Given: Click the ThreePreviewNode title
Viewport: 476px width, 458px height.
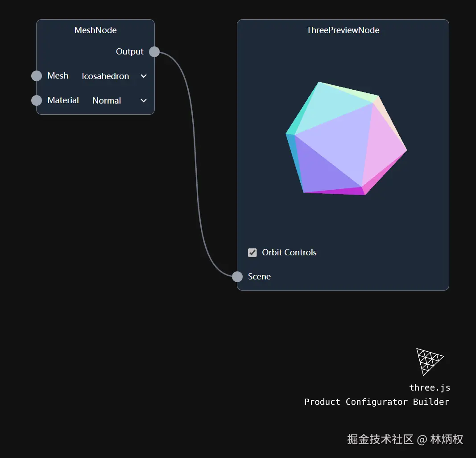Looking at the screenshot, I should (x=343, y=30).
